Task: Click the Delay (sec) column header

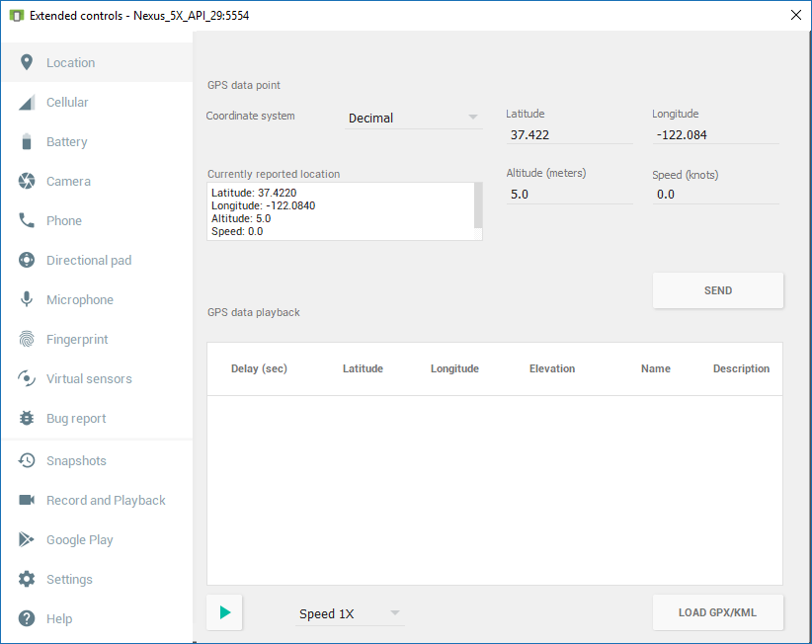Action: tap(259, 368)
